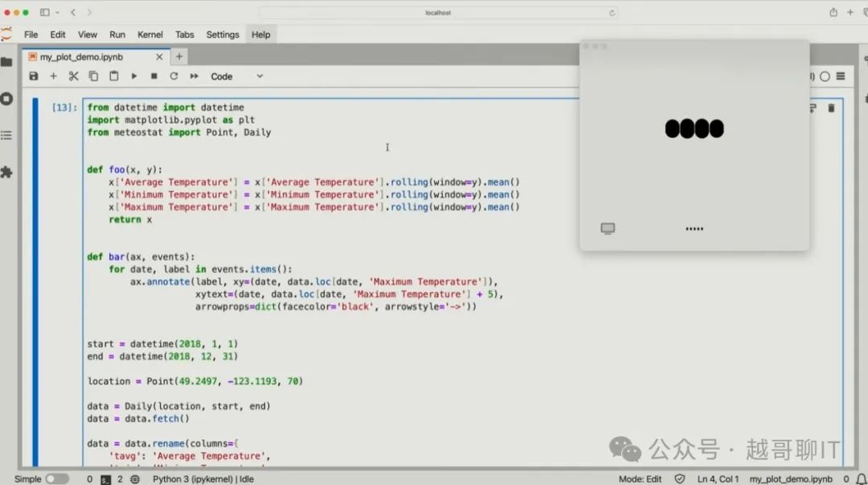This screenshot has width=868, height=485.
Task: Click the kernel status circle indicator
Action: (825, 76)
